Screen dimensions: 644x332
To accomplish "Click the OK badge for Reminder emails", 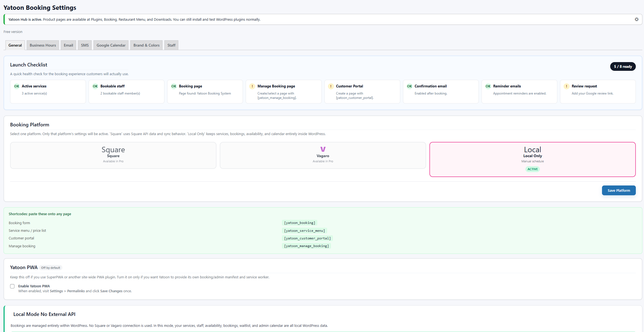I will coord(488,86).
